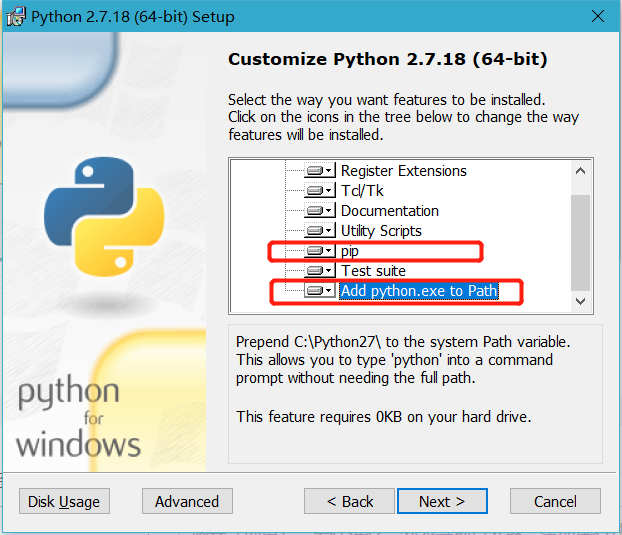
Task: Open Utility Scripts feature install dropdown icon
Action: coord(320,231)
